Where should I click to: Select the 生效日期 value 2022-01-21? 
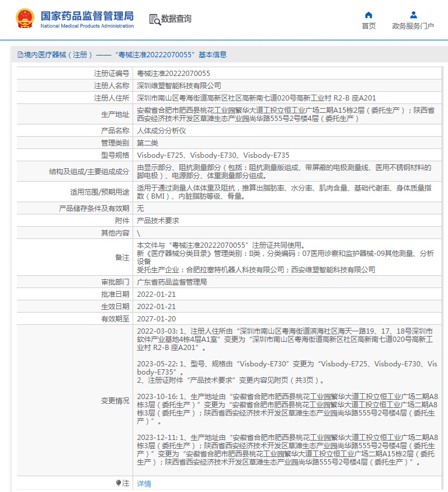(156, 306)
